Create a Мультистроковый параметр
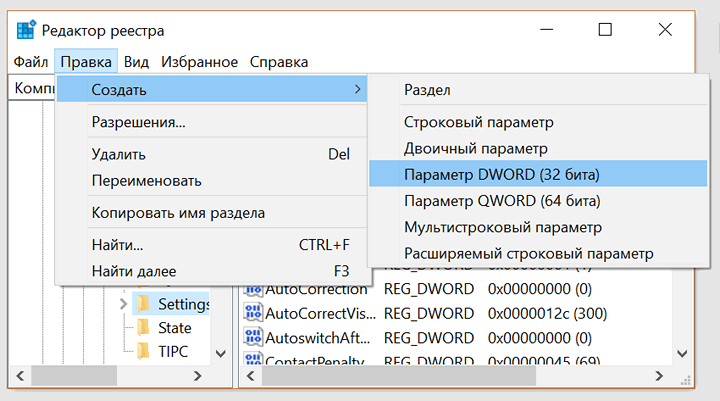720x401 pixels. [x=538, y=227]
